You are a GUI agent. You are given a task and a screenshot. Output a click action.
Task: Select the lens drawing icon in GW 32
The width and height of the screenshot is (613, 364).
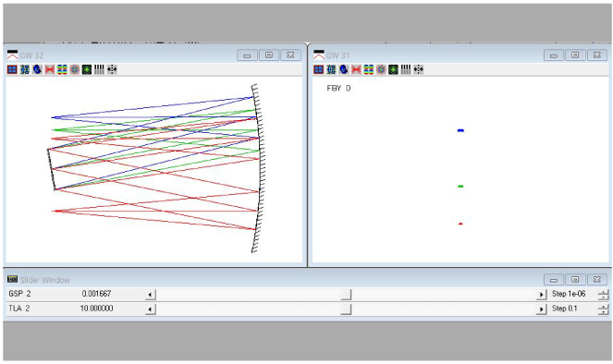(25, 69)
